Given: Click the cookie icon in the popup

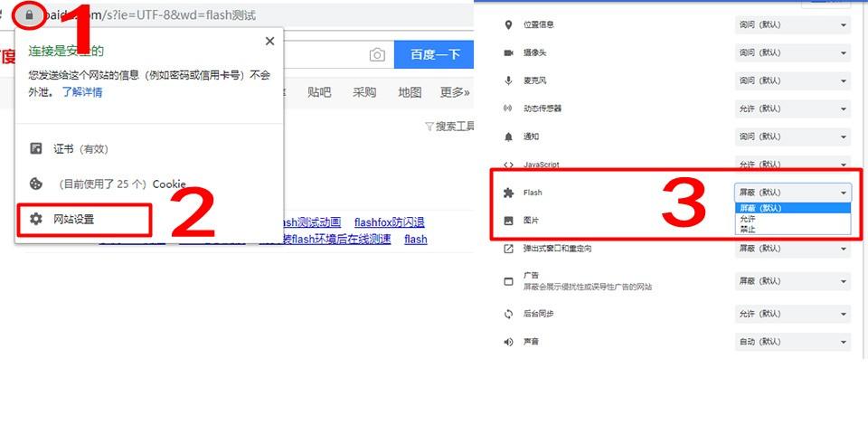Looking at the screenshot, I should [36, 184].
